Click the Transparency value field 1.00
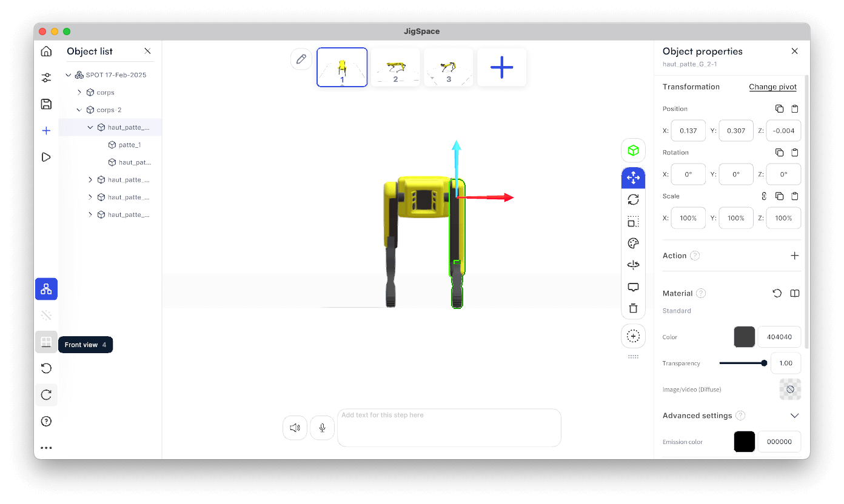844x504 pixels. tap(786, 363)
